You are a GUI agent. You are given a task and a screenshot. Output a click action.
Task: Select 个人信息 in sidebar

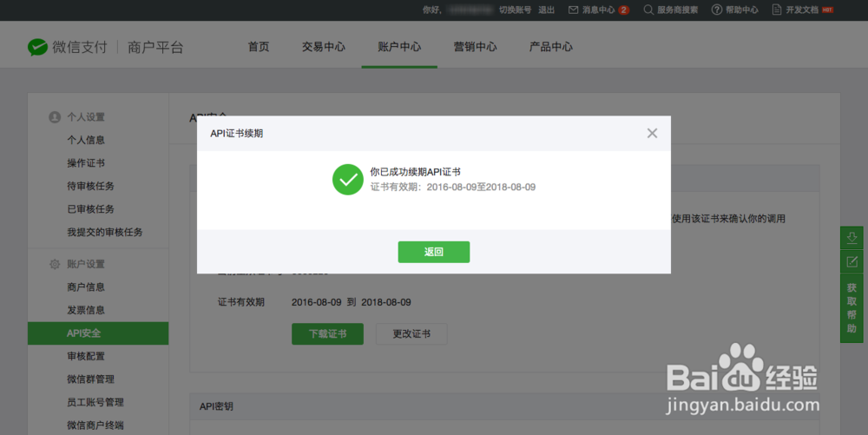click(86, 140)
